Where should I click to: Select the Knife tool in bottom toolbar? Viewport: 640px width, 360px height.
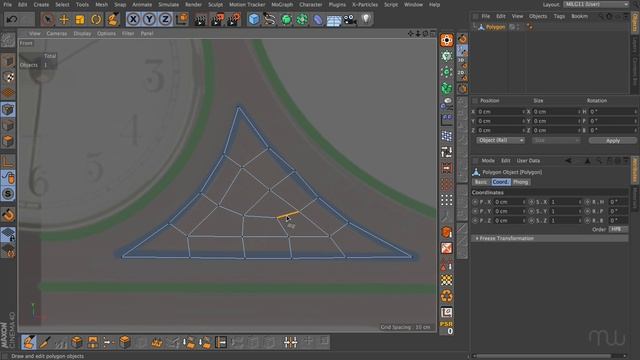pyautogui.click(x=45, y=342)
